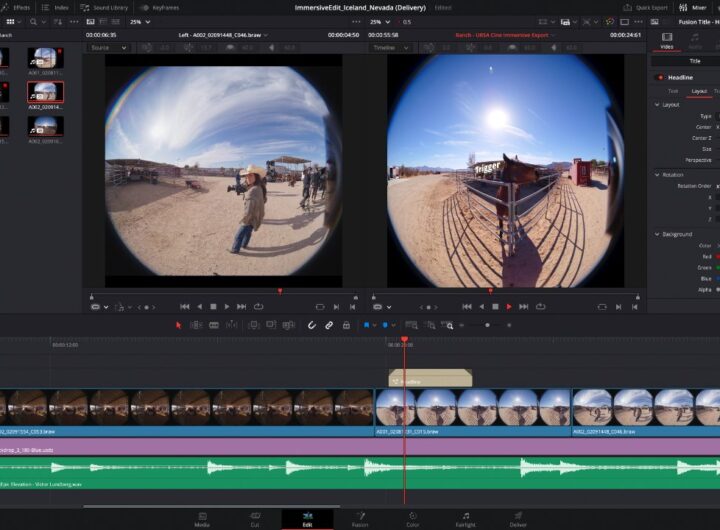
Task: Click the Insert clip icon
Action: click(x=253, y=325)
